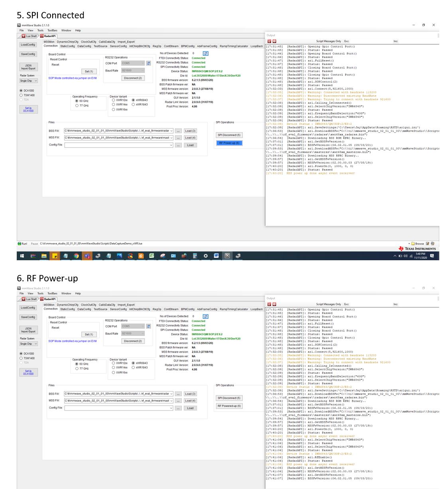Click MSS FW path field, RF Power-up screenshot
The height and width of the screenshot is (489, 448).
(119, 401)
